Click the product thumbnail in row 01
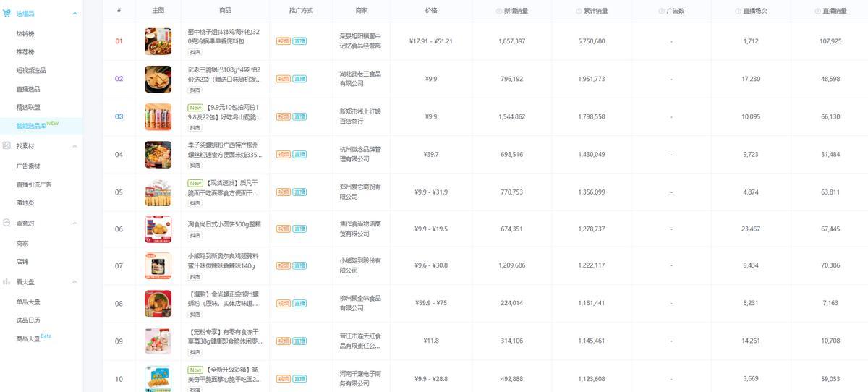Screen dimensions: 868x392 pyautogui.click(x=158, y=41)
